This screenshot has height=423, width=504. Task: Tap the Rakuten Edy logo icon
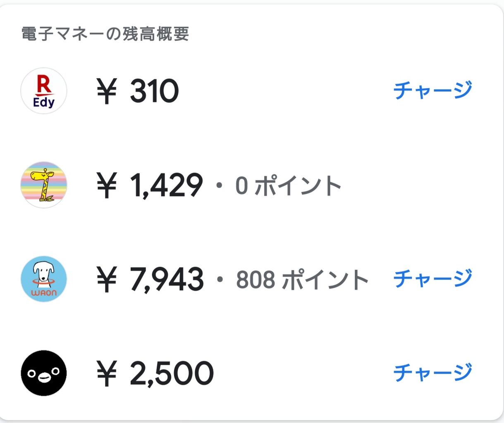pos(44,91)
